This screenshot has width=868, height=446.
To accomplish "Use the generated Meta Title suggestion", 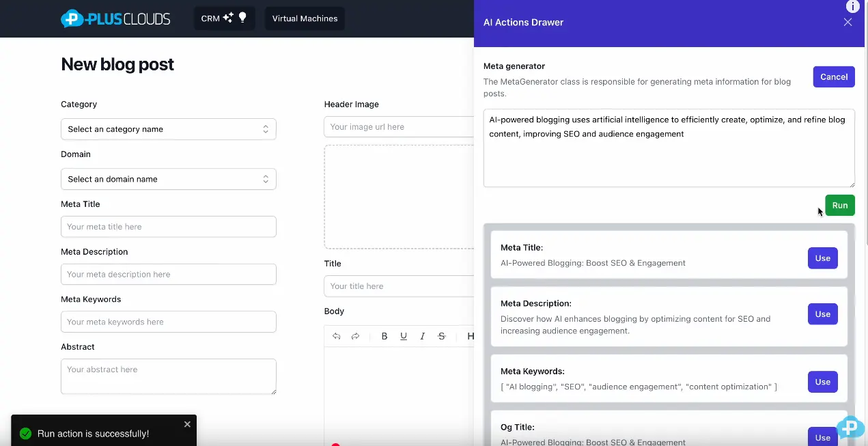I will pyautogui.click(x=822, y=258).
